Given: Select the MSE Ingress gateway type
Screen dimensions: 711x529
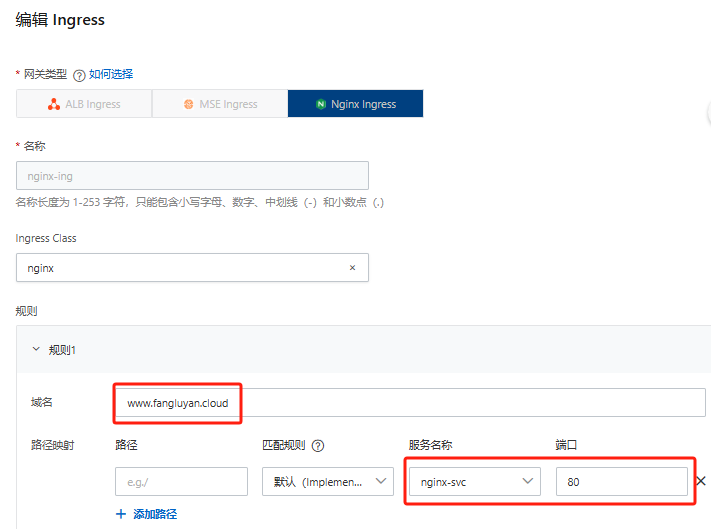Looking at the screenshot, I should pos(220,104).
